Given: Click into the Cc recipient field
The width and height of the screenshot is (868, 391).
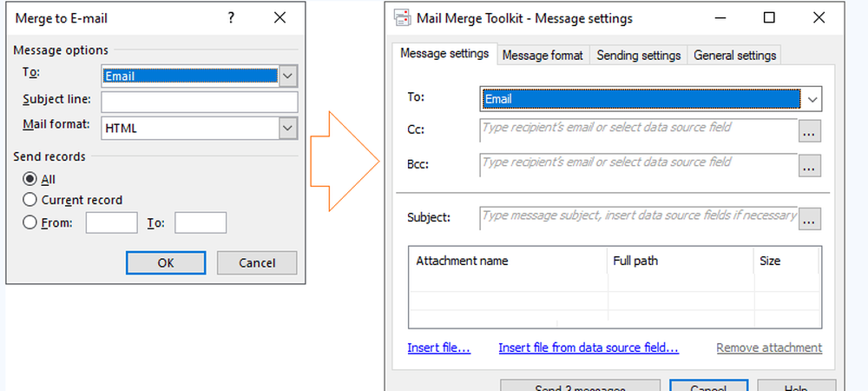Looking at the screenshot, I should coord(638,130).
